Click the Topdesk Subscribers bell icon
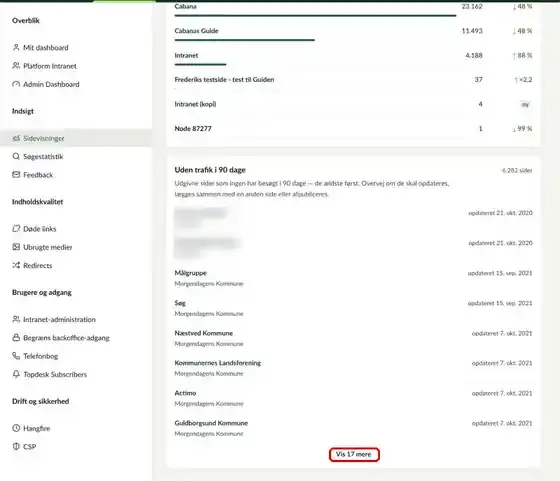The width and height of the screenshot is (560, 481). click(16, 374)
